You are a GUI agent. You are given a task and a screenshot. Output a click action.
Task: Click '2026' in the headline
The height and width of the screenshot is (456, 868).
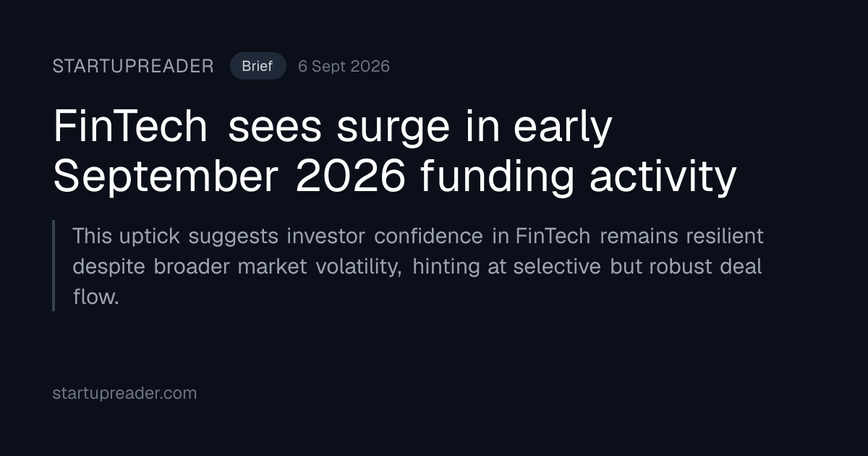point(350,177)
